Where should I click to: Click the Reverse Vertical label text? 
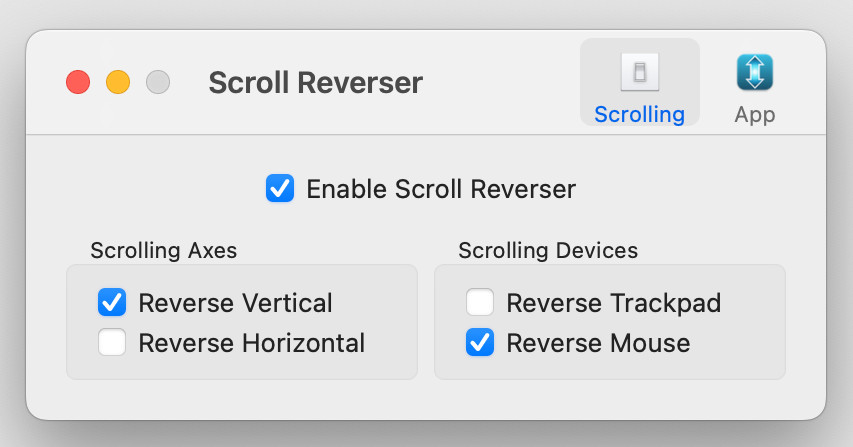(x=235, y=303)
